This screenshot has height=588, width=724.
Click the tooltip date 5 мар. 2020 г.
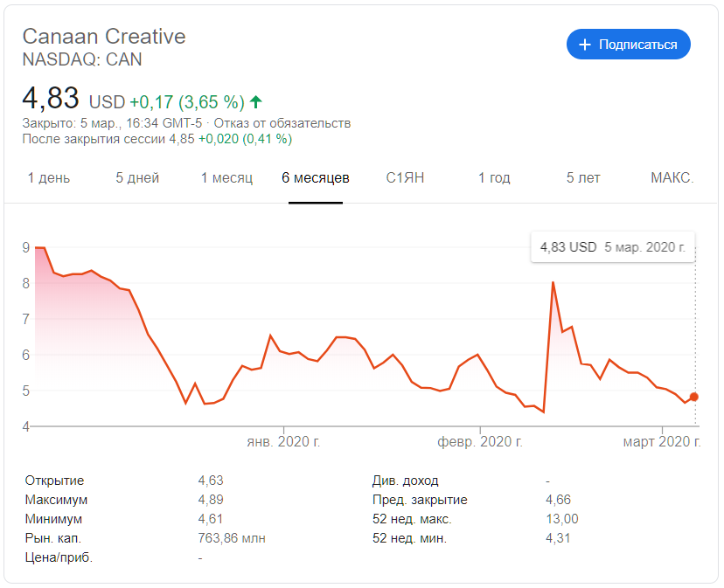click(x=644, y=247)
